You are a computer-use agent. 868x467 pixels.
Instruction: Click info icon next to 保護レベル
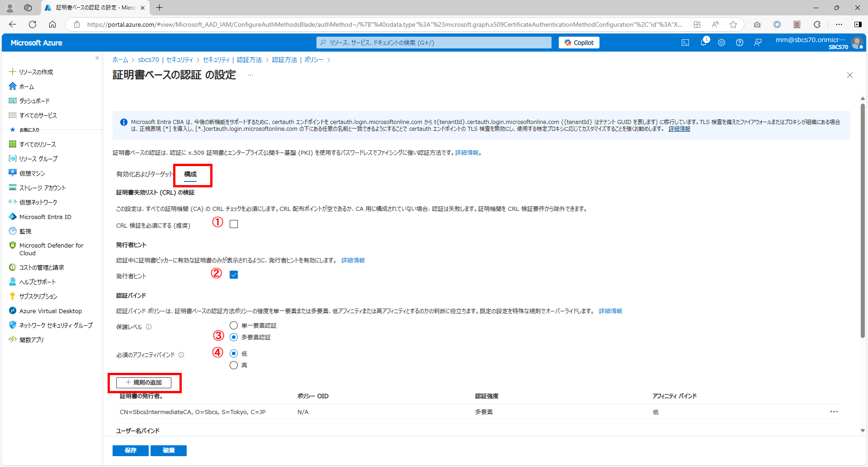click(149, 327)
